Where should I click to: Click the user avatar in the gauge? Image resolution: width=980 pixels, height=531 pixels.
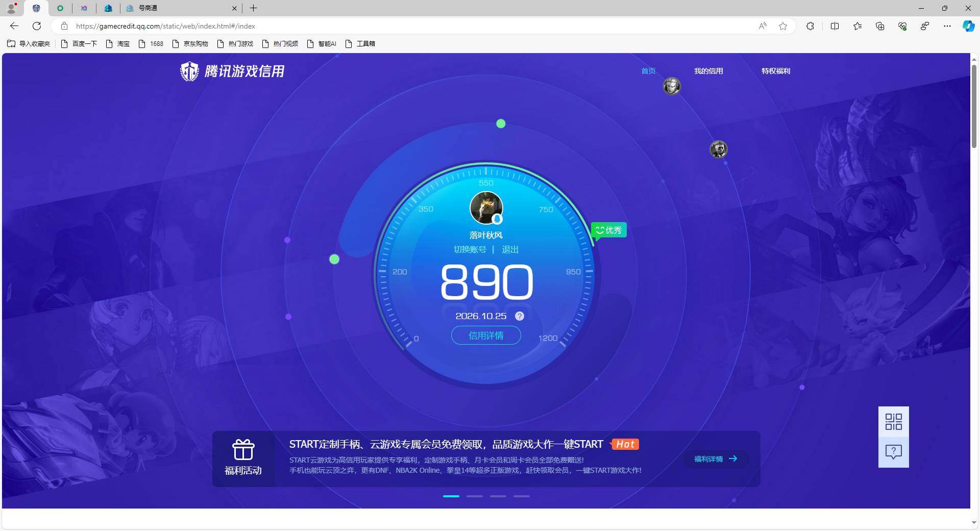tap(486, 208)
